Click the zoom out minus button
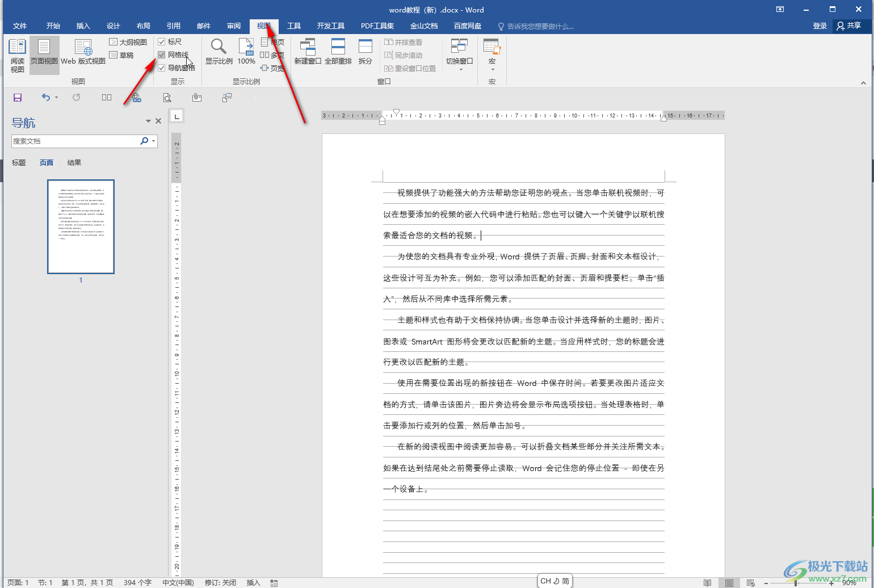Viewport: 874px width, 588px height. 766,583
